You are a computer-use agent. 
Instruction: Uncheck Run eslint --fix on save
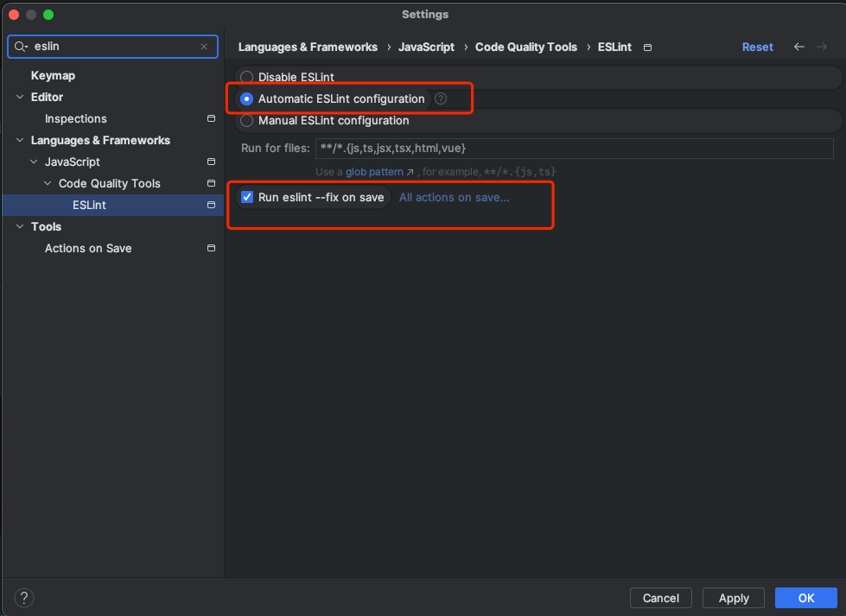247,197
